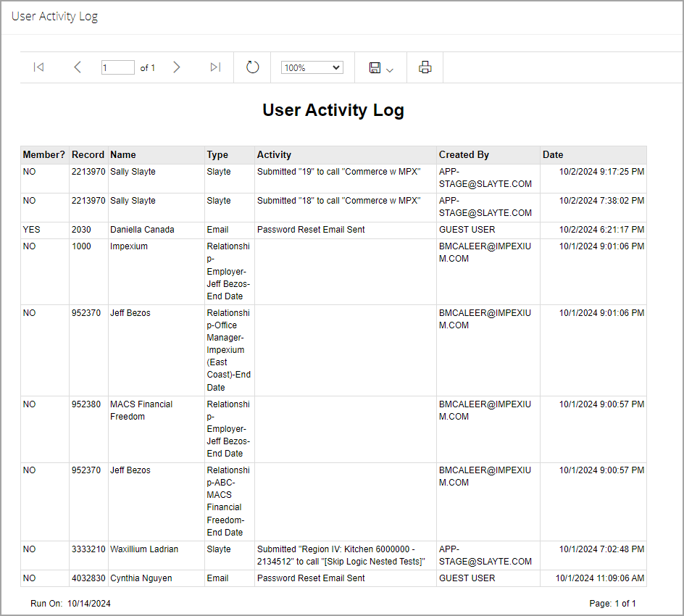684x616 pixels.
Task: Go to previous report page
Action: click(x=78, y=67)
